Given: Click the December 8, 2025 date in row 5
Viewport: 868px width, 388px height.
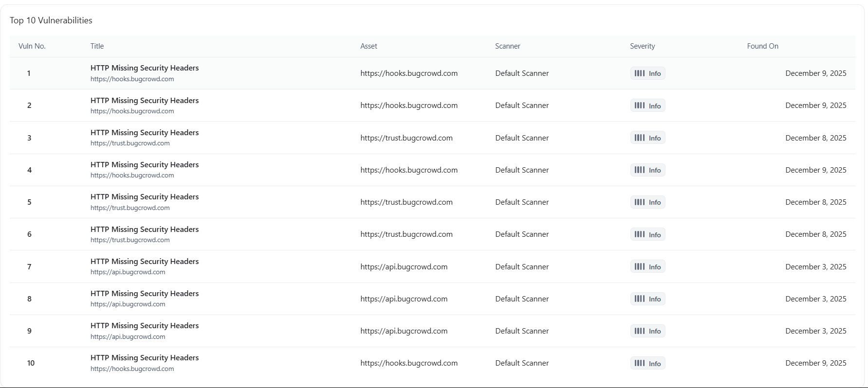Looking at the screenshot, I should pyautogui.click(x=816, y=202).
